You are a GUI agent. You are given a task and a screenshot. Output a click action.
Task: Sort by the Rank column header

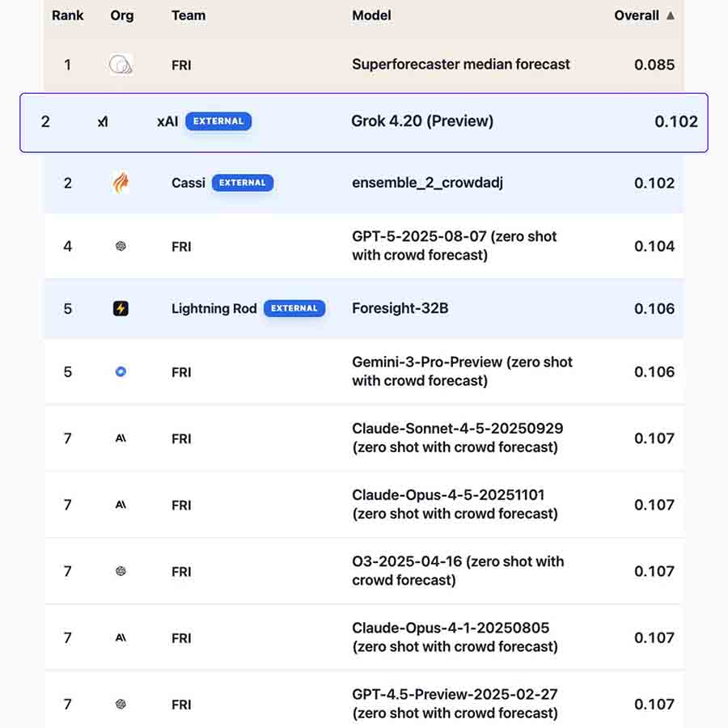pos(68,15)
